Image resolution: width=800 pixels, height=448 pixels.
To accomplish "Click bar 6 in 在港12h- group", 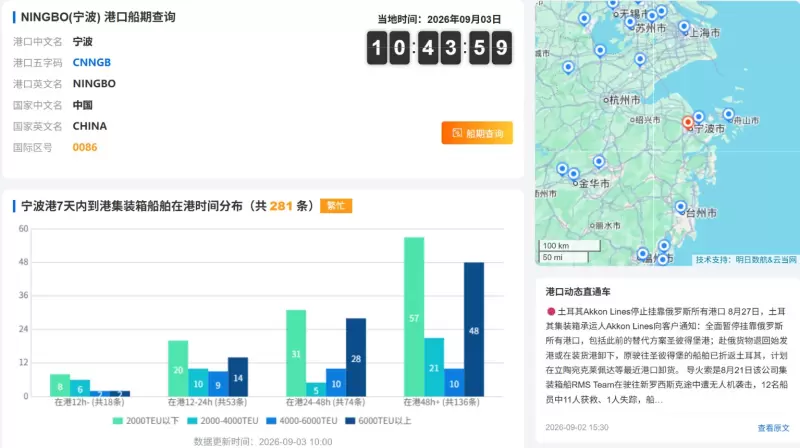I will pos(80,388).
